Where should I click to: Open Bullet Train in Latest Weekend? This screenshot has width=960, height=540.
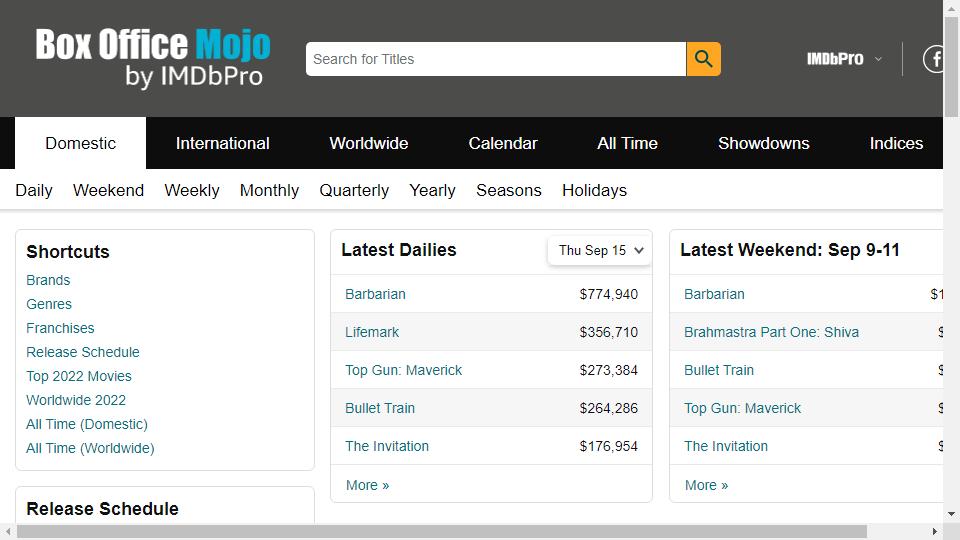719,370
